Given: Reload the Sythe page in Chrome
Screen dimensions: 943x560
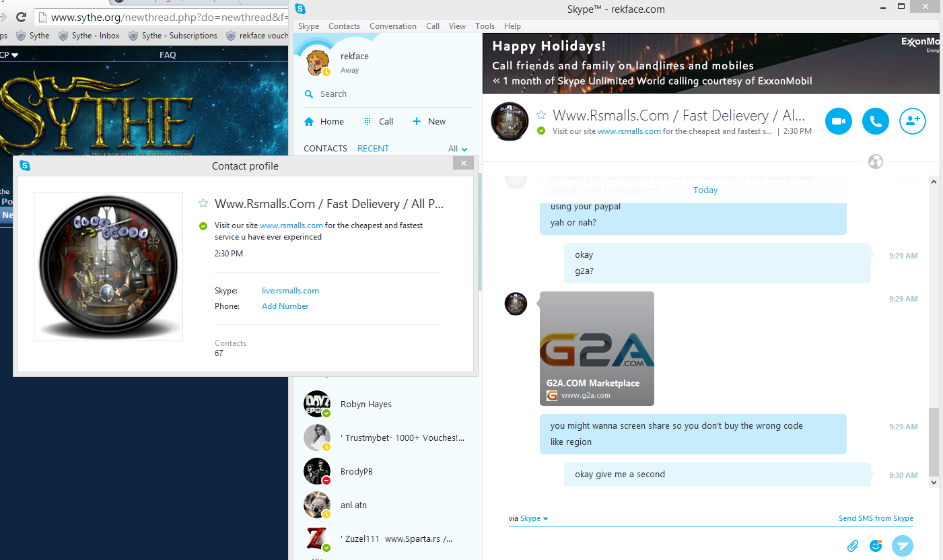Looking at the screenshot, I should click(22, 17).
